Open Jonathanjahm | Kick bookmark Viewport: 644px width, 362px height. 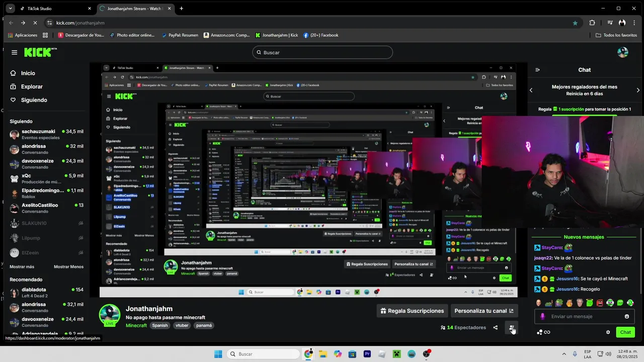[x=277, y=35]
